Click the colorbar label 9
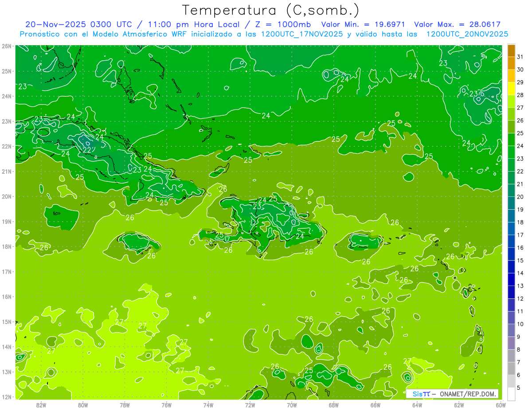The image size is (532, 411). (x=519, y=337)
